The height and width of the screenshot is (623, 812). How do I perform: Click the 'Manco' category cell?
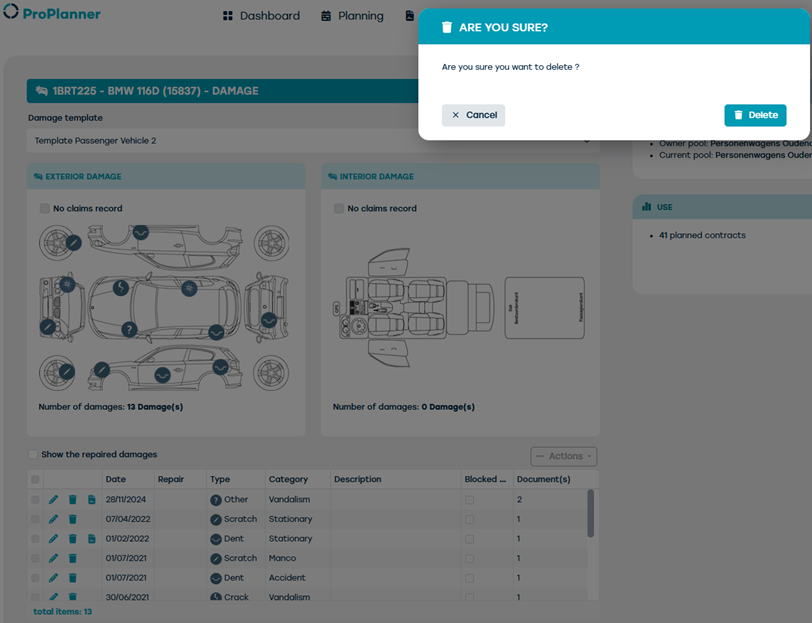coord(282,558)
